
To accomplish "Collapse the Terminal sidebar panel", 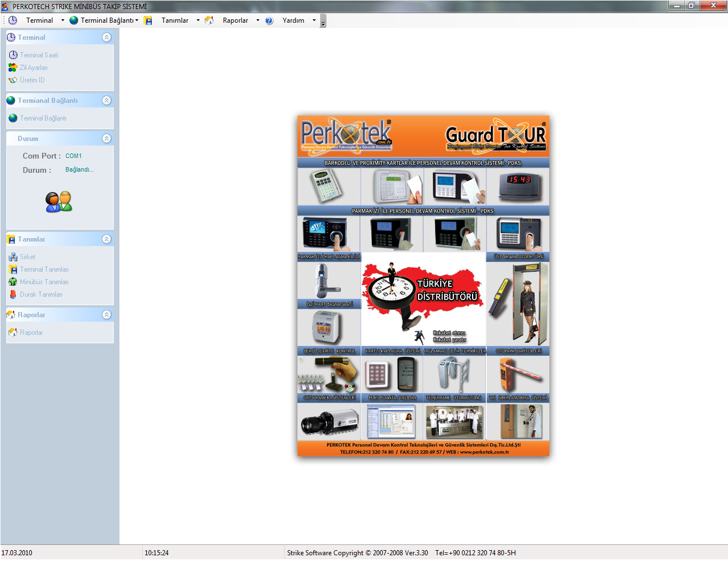I will coord(106,38).
